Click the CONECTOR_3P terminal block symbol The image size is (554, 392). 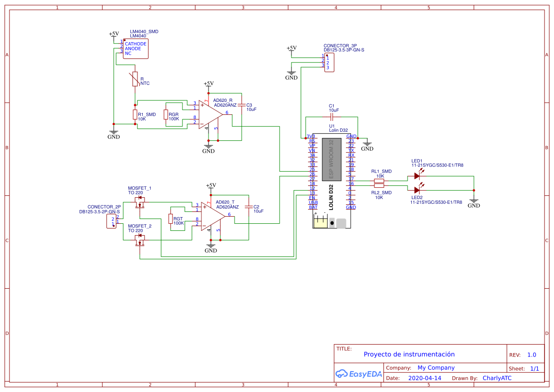click(329, 62)
